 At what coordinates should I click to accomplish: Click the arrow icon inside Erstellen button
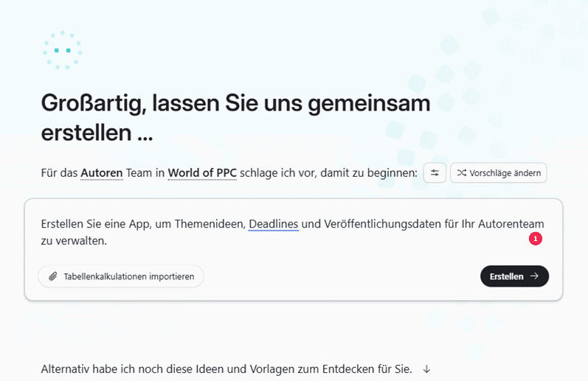(x=534, y=276)
